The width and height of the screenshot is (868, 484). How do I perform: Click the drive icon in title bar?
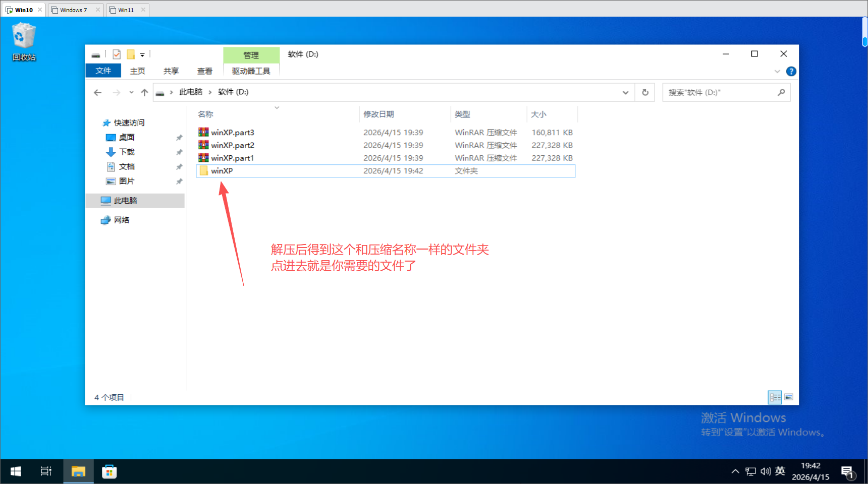pyautogui.click(x=96, y=54)
